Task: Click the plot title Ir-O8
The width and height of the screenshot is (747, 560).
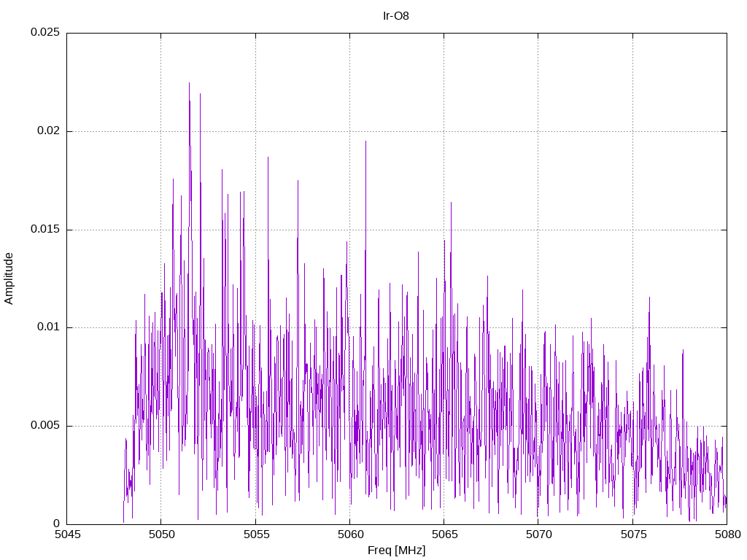Action: pyautogui.click(x=396, y=16)
